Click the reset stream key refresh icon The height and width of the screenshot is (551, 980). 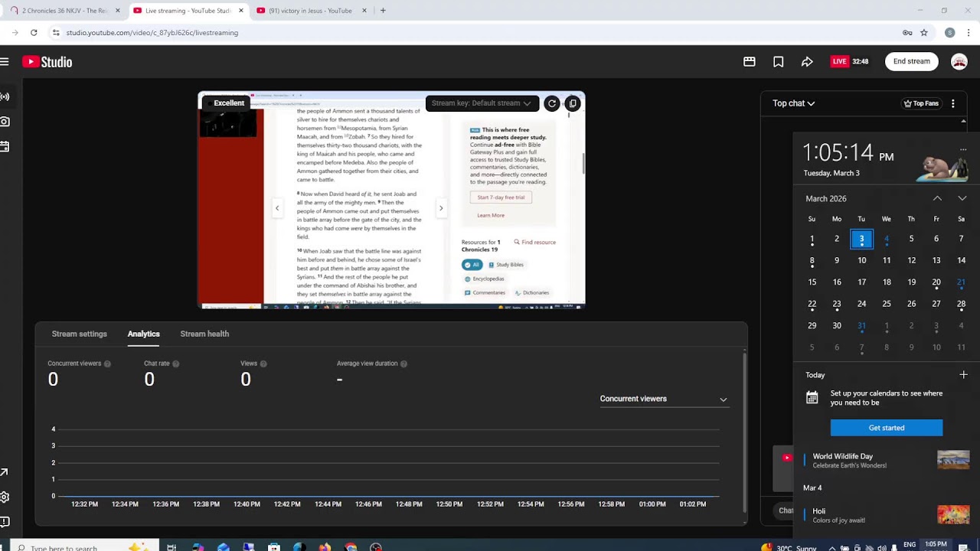[x=551, y=103]
